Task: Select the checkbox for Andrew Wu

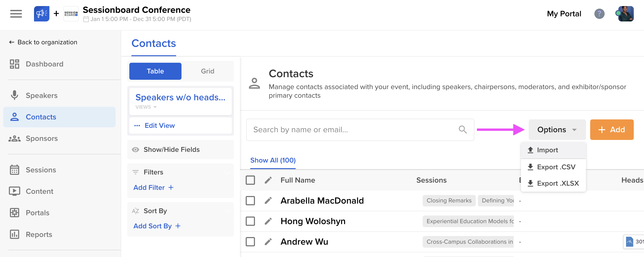Action: click(x=250, y=241)
